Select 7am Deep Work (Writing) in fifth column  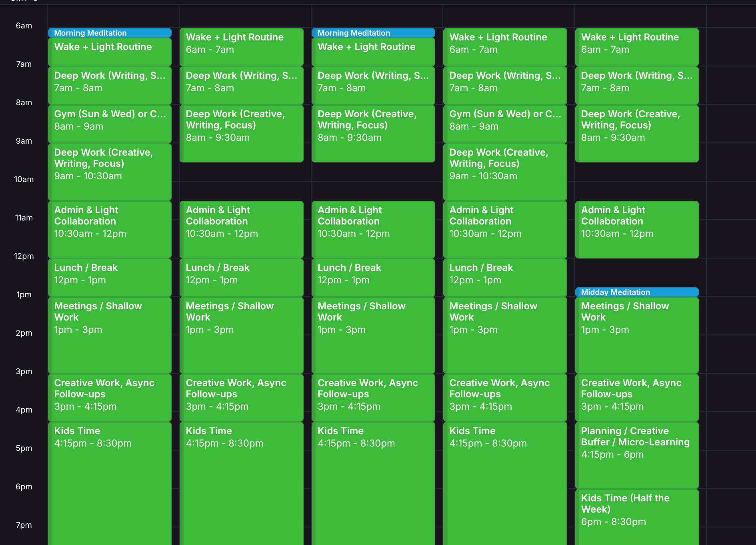coord(637,85)
